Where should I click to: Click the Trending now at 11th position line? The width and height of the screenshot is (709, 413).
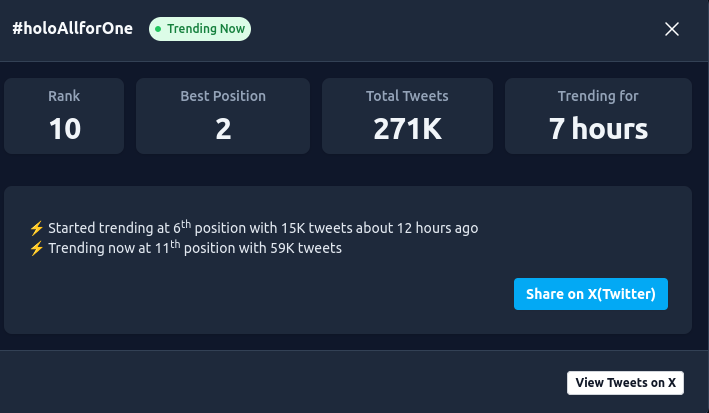[195, 248]
